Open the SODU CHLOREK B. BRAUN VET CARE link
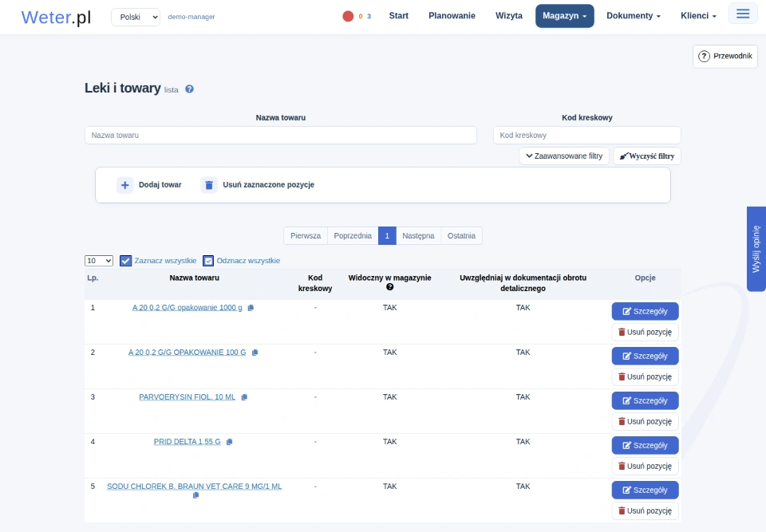 tap(195, 487)
